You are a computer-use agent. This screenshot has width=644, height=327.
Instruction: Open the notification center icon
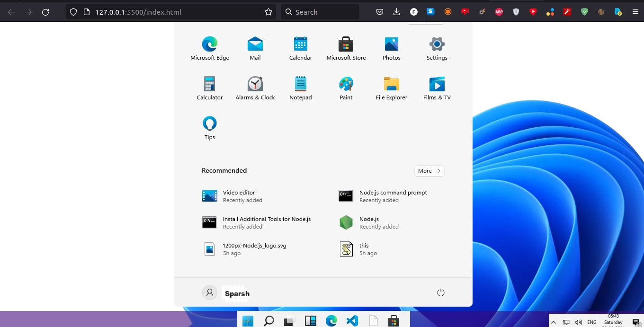(636, 322)
